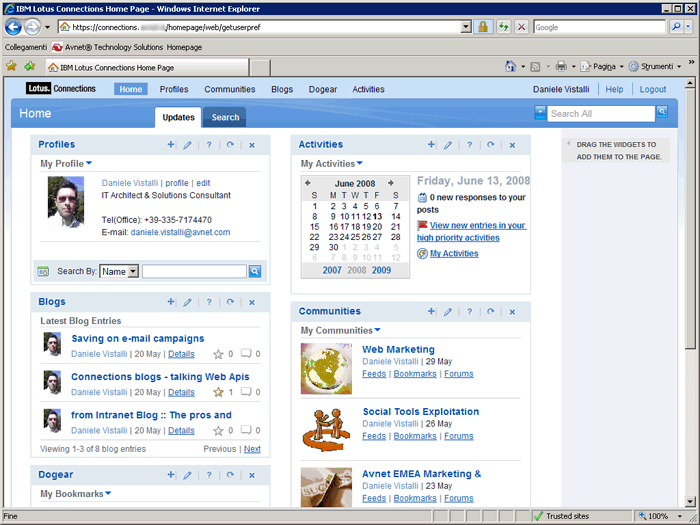Close the Blogs widget
700x525 pixels.
(252, 302)
